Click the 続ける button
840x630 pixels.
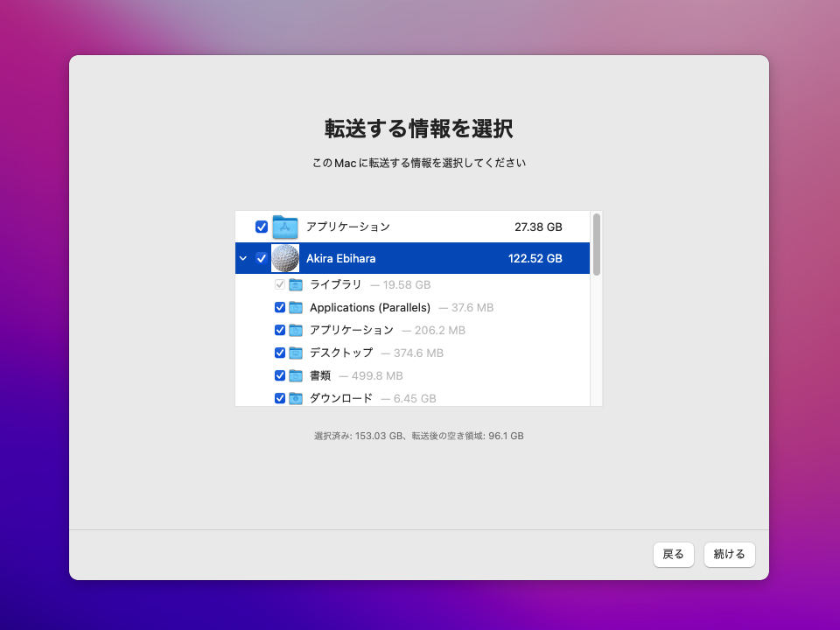[x=729, y=555]
